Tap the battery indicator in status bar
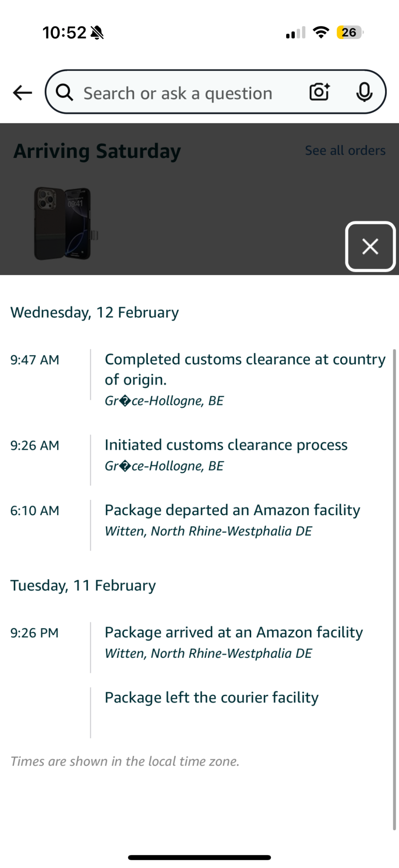The image size is (399, 868). tap(350, 33)
